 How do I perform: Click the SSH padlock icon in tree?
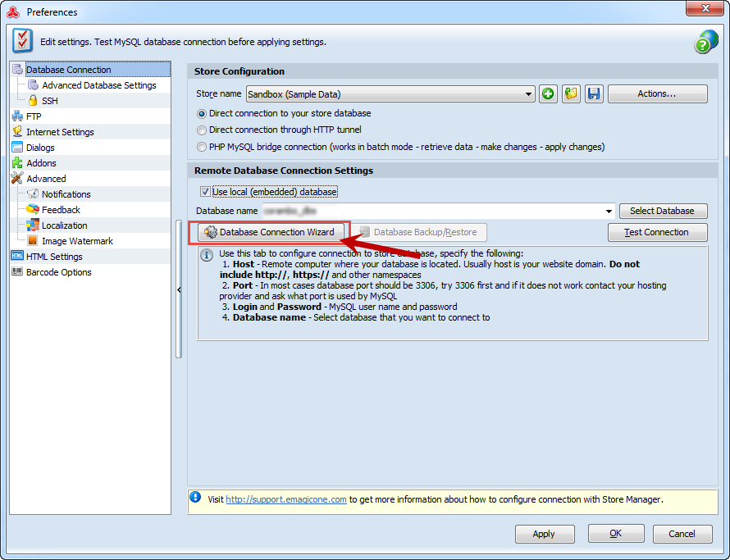34,101
